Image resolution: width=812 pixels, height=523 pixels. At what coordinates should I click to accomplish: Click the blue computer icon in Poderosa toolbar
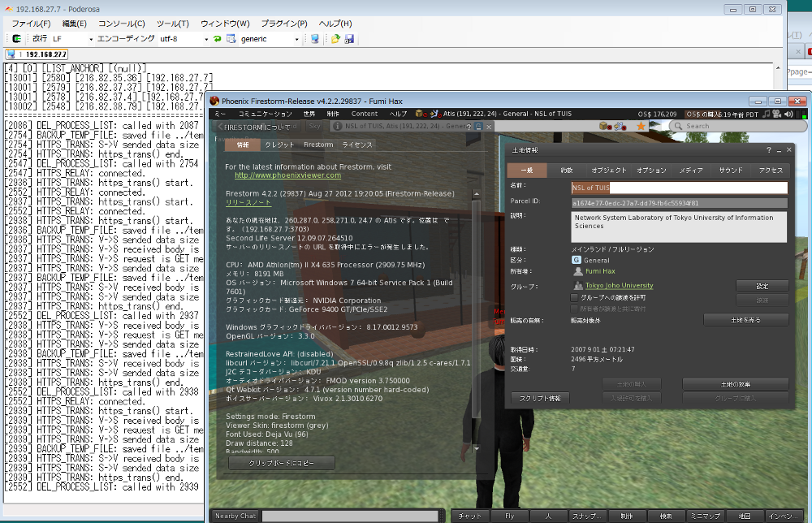[x=314, y=39]
